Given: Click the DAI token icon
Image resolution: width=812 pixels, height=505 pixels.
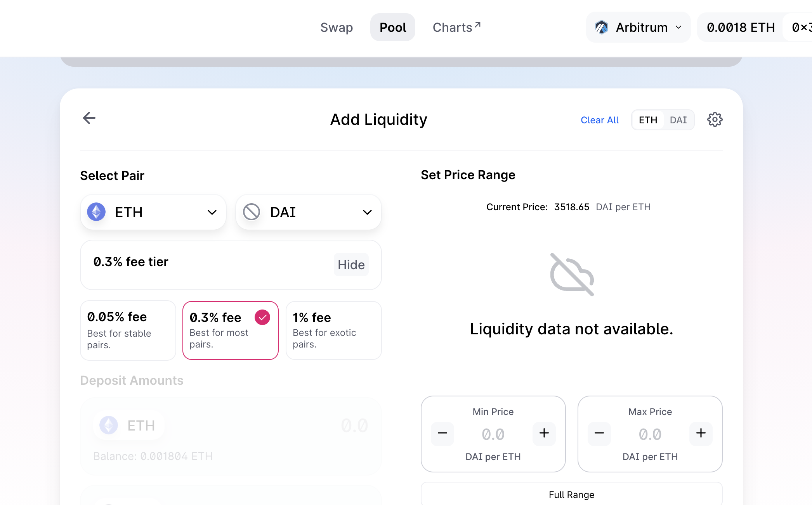Looking at the screenshot, I should [x=252, y=212].
